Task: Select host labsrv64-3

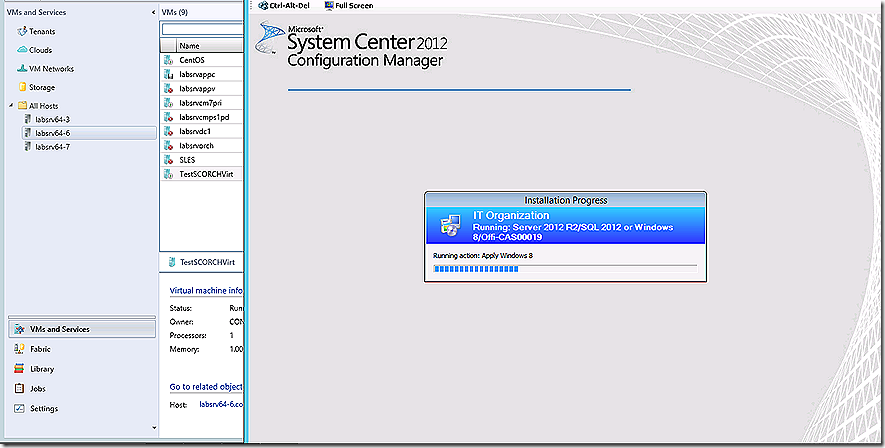Action: 52,119
